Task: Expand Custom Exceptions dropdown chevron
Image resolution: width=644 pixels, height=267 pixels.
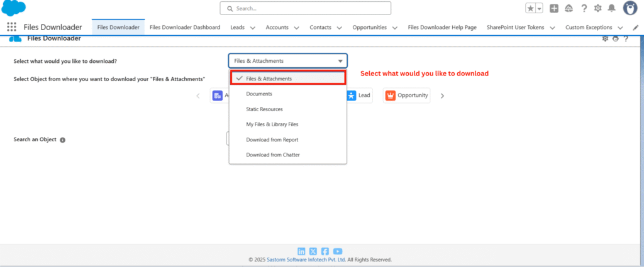Action: (x=620, y=28)
